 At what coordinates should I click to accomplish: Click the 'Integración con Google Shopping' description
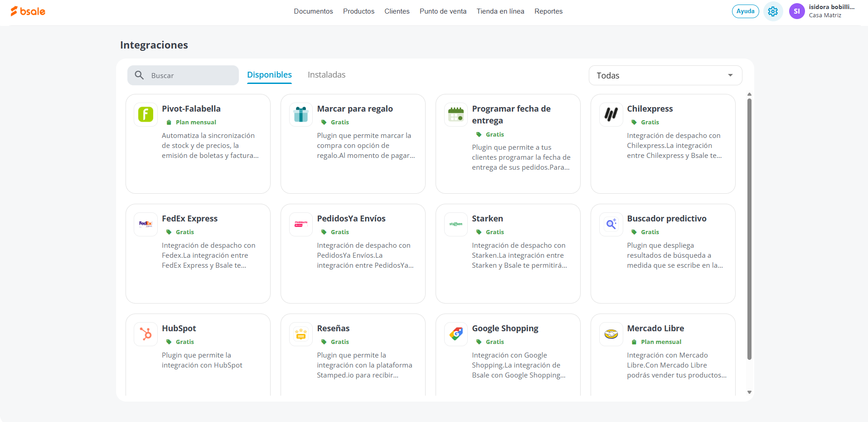point(519,365)
